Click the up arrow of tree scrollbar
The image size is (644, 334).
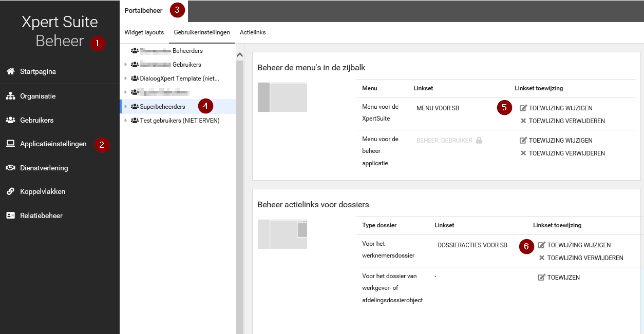click(239, 54)
